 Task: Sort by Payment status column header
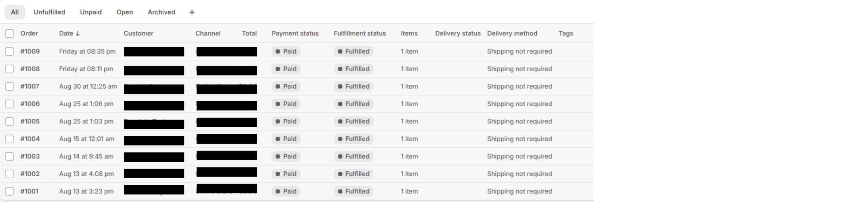pyautogui.click(x=295, y=33)
